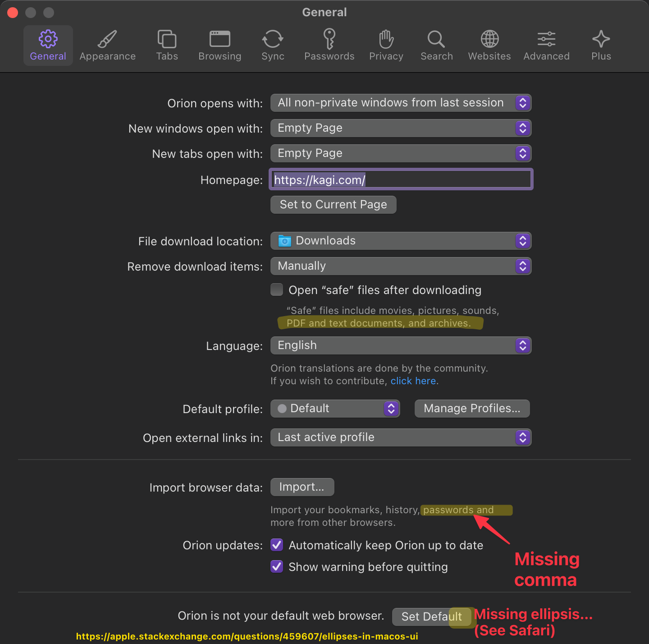
Task: Switch to the Tabs preferences icon
Action: (x=167, y=46)
